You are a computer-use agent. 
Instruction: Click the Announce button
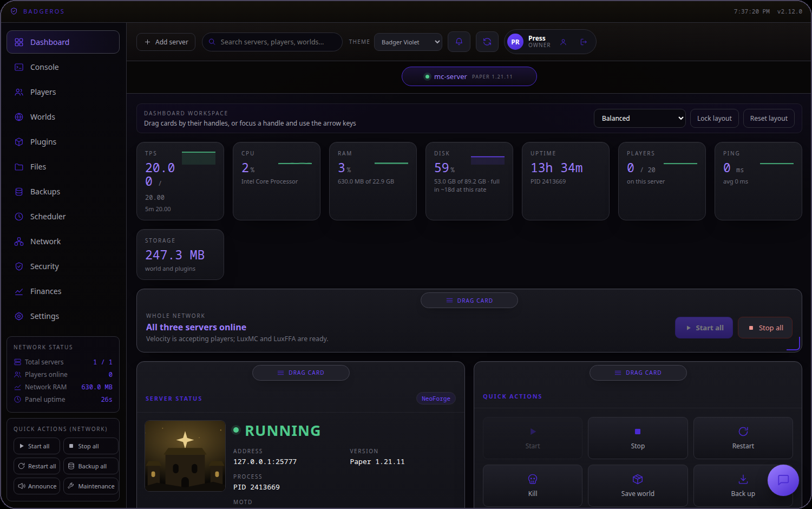[37, 486]
